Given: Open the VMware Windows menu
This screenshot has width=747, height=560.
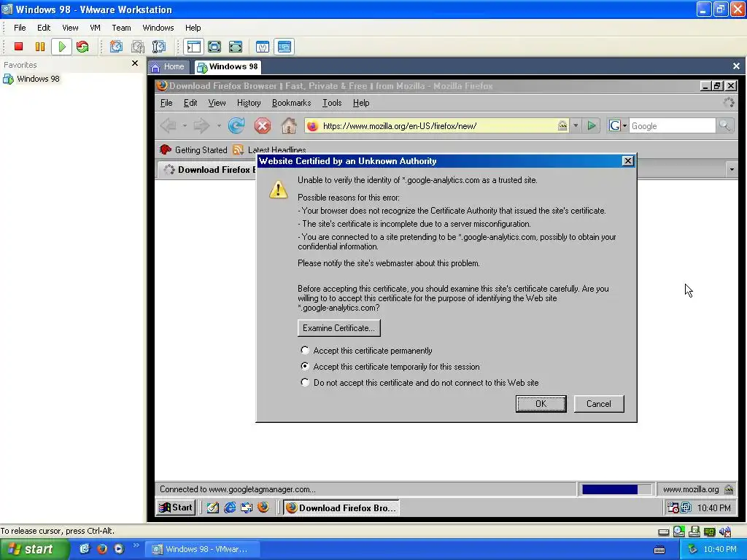Looking at the screenshot, I should (x=158, y=28).
